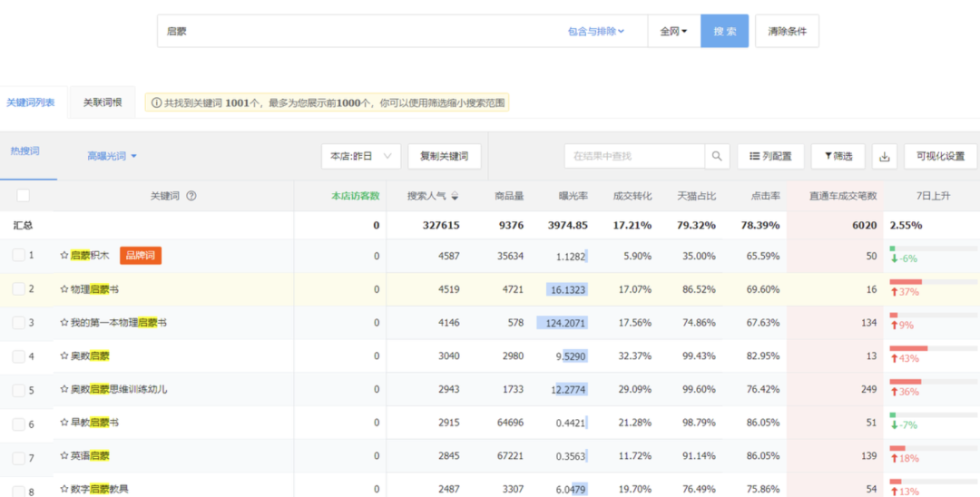
Task: Switch to the 关联词根 tab
Action: pyautogui.click(x=103, y=102)
